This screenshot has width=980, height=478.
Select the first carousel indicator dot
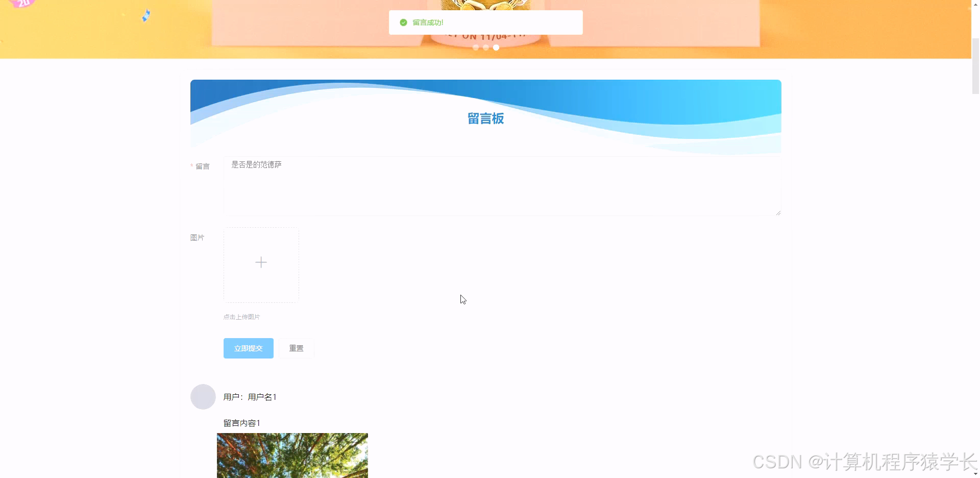coord(476,47)
